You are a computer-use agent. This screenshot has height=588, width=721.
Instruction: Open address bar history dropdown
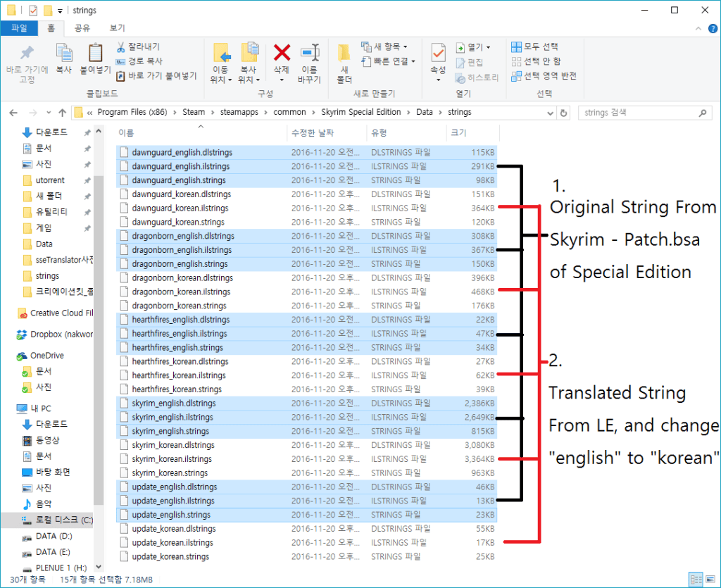point(550,113)
